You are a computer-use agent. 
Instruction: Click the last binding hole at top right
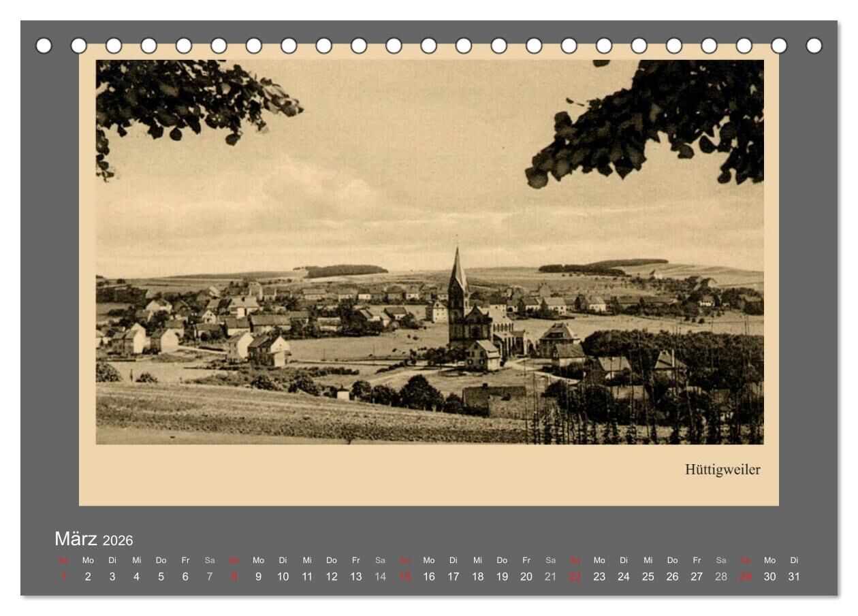pos(814,46)
